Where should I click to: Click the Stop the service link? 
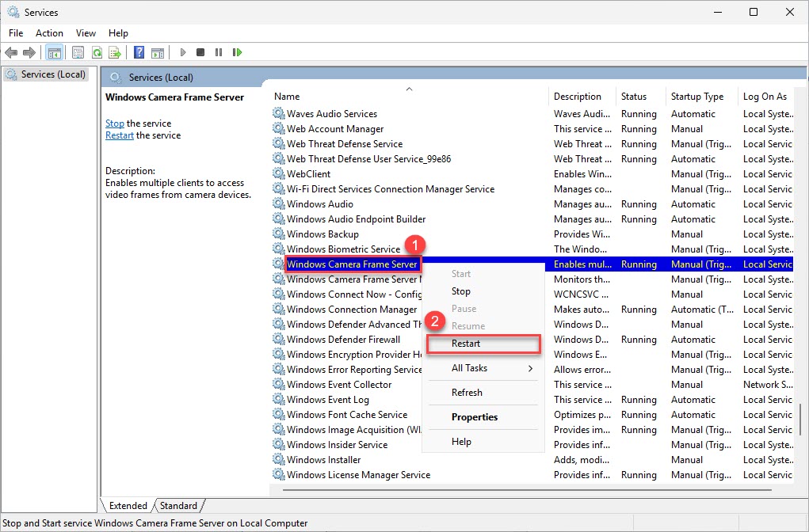(x=114, y=123)
